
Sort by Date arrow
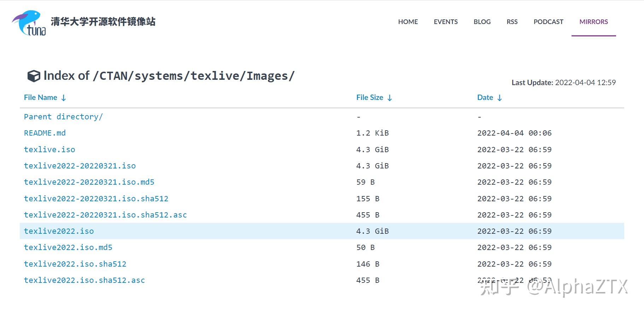click(x=499, y=98)
